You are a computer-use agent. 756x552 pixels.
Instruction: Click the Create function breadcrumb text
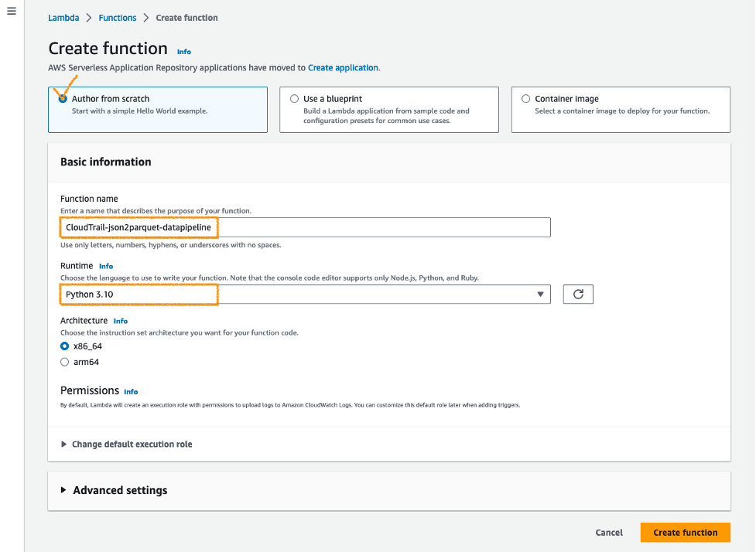coord(186,18)
